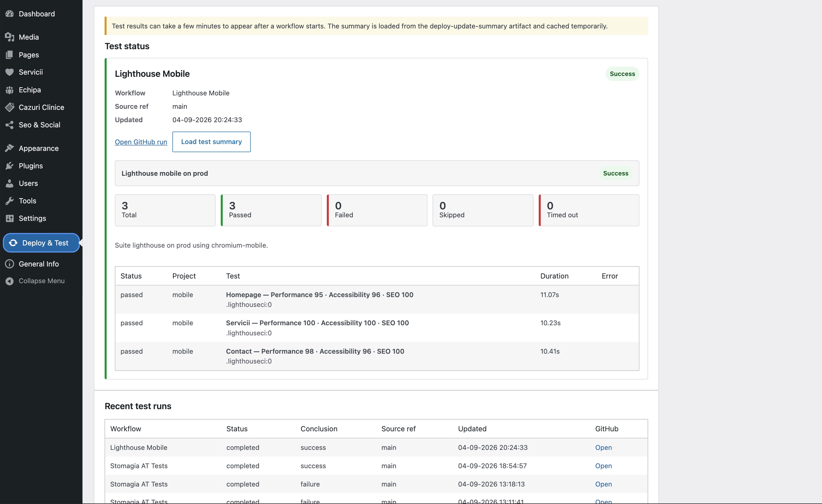
Task: Click the Homepage Performance 95 test row
Action: tap(377, 300)
